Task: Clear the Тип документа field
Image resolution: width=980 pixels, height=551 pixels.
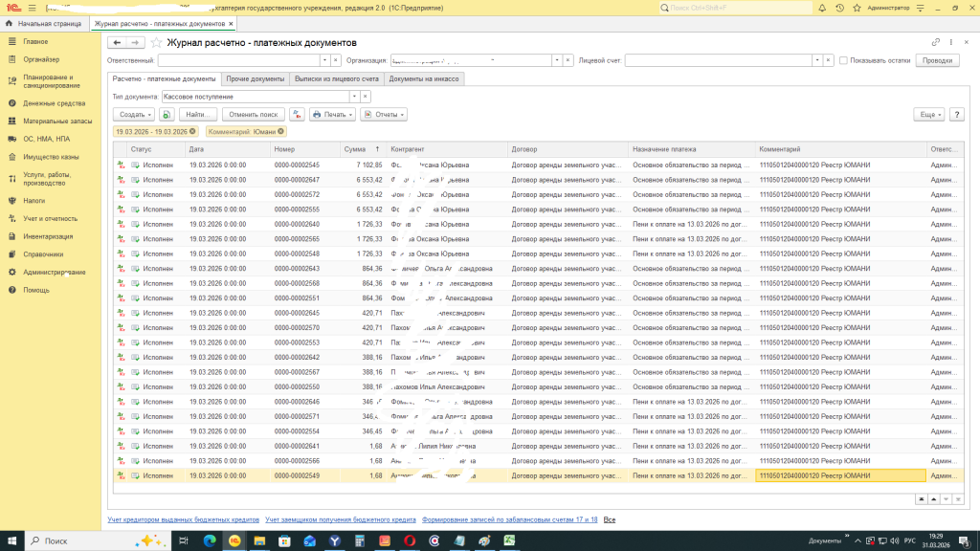Action: click(365, 97)
